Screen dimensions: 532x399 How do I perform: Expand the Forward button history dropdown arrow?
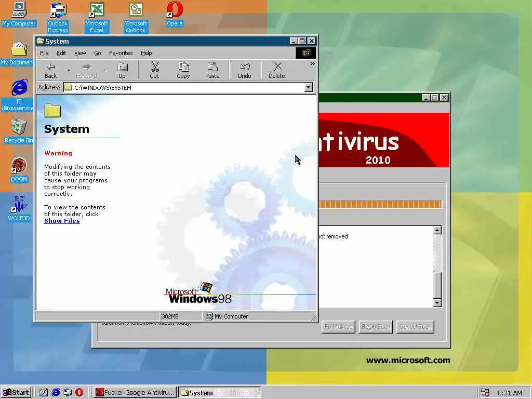(x=105, y=71)
